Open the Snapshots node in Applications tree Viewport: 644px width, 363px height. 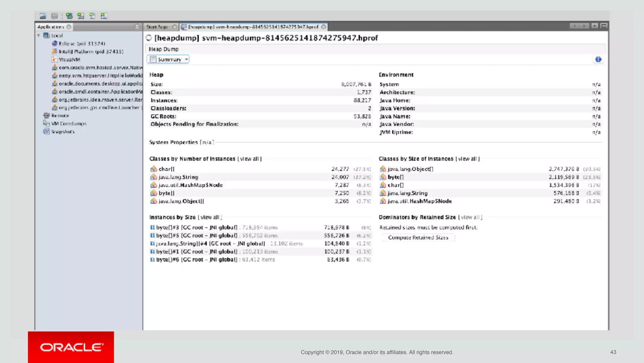(x=63, y=132)
